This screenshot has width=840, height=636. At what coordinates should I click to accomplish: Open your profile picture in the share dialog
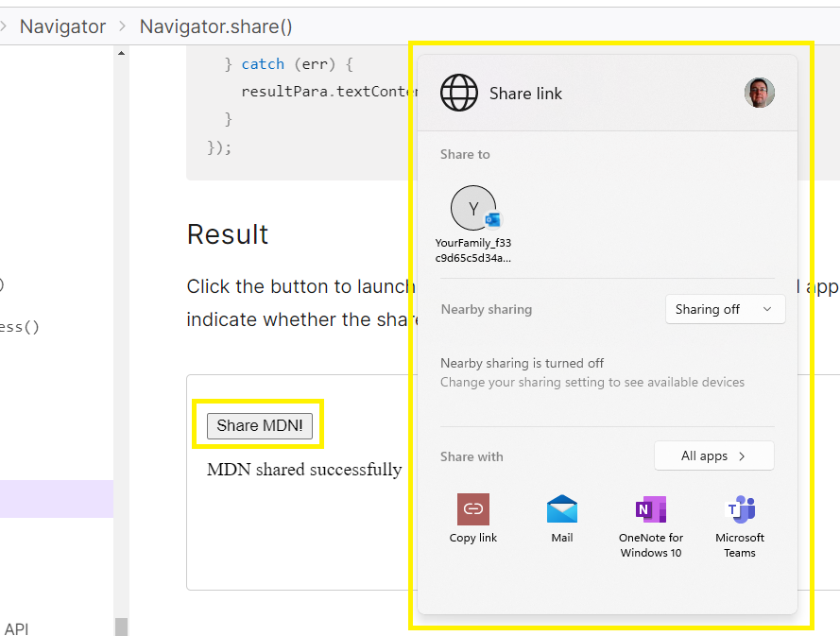(x=760, y=93)
